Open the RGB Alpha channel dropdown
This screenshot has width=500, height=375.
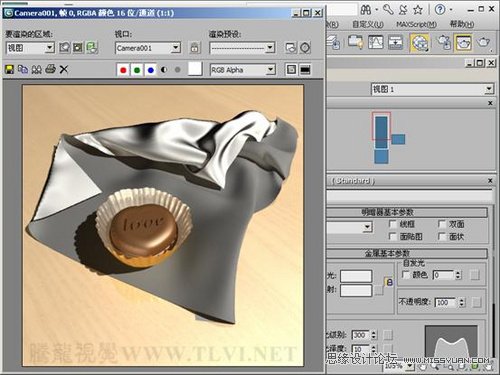(x=243, y=70)
